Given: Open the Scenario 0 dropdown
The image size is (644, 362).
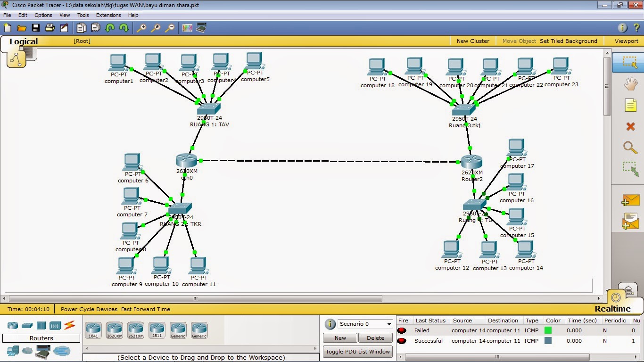Looking at the screenshot, I should point(364,324).
